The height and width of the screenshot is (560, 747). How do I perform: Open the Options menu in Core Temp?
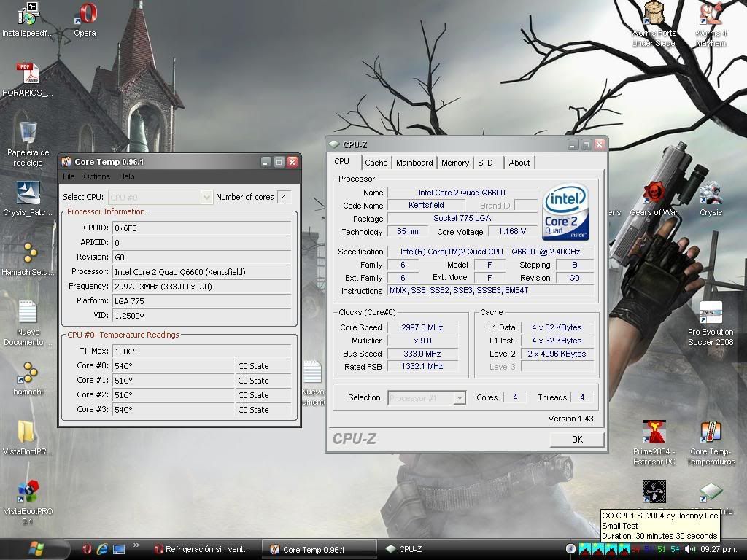(97, 176)
